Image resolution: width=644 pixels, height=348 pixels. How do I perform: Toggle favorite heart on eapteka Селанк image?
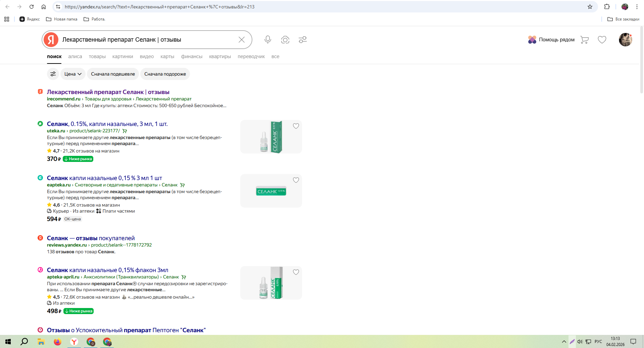point(296,180)
